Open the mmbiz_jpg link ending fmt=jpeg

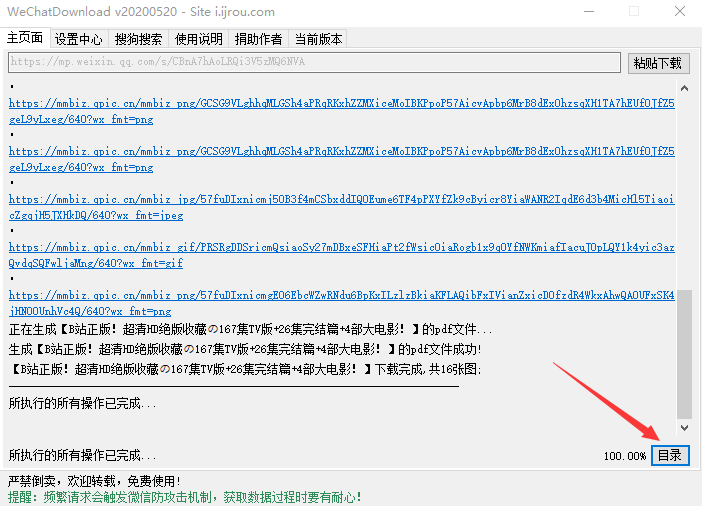(341, 207)
